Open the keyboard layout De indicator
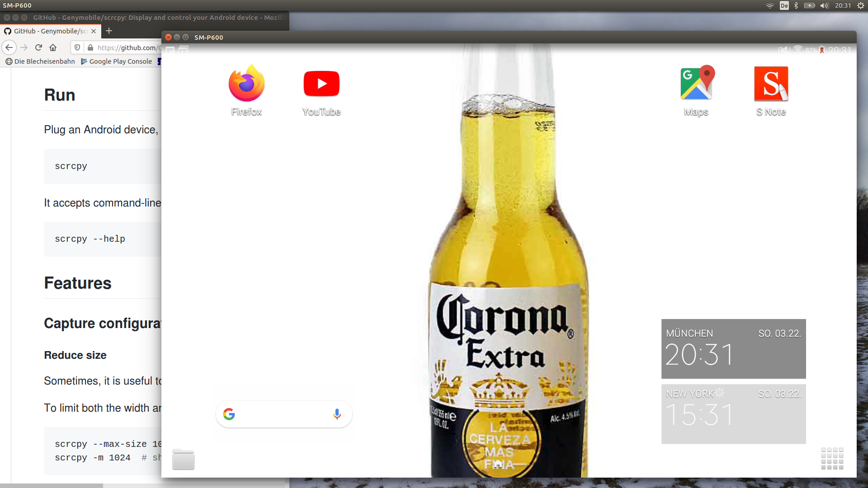The height and width of the screenshot is (488, 868). [x=784, y=5]
